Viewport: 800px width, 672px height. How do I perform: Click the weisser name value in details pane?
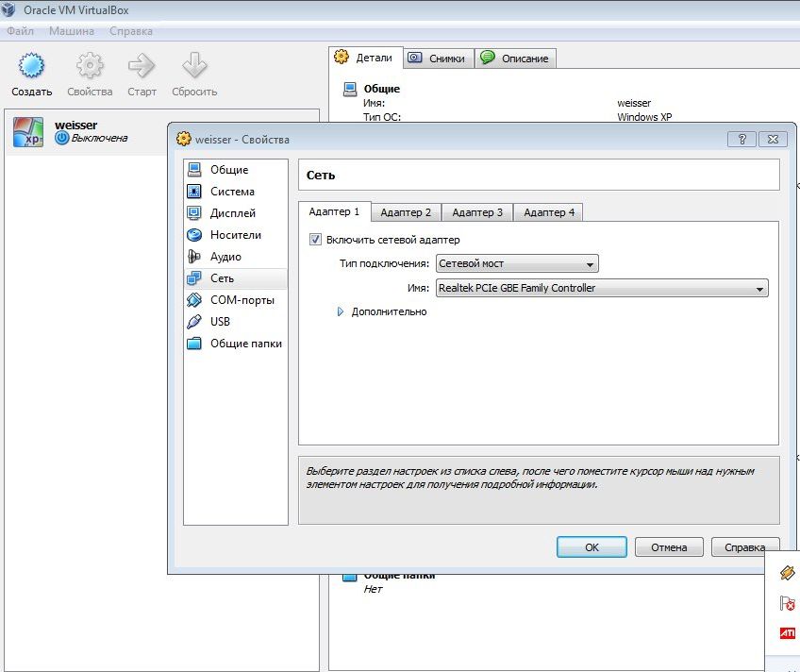[x=634, y=103]
